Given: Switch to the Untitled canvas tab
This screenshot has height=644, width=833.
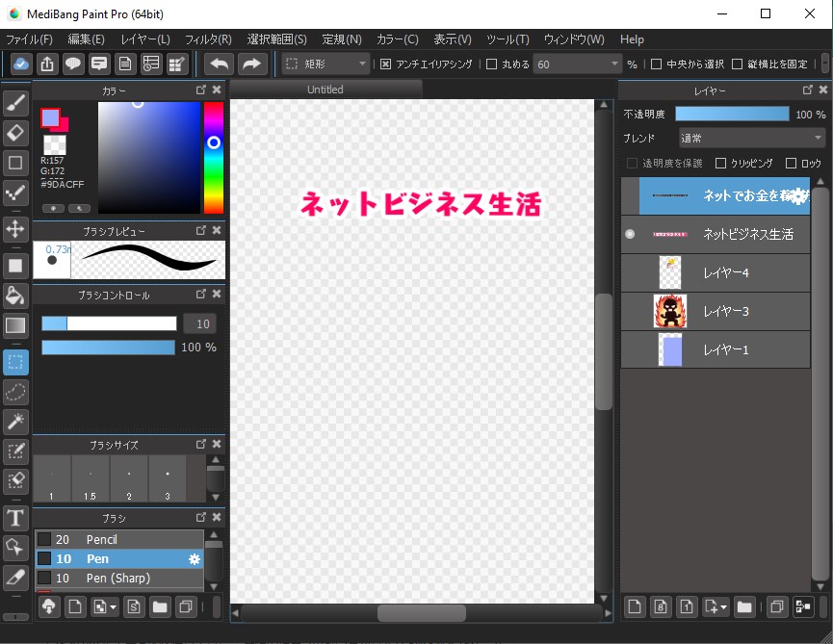Looking at the screenshot, I should (x=325, y=90).
